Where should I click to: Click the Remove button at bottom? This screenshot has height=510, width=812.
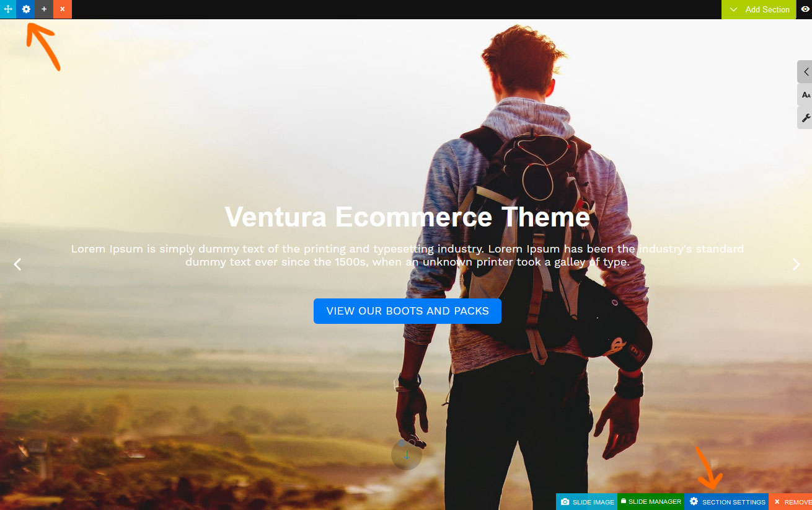pos(791,502)
